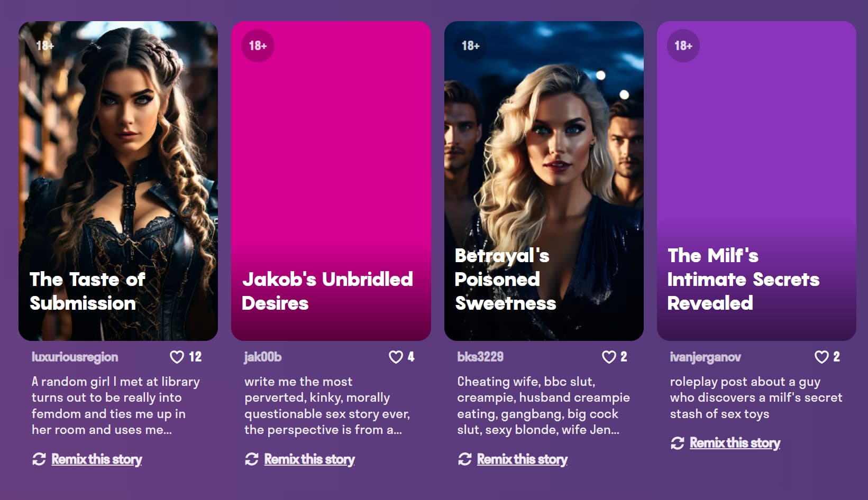Open the 18+ badge on pink card
The height and width of the screenshot is (500, 868).
tap(258, 46)
